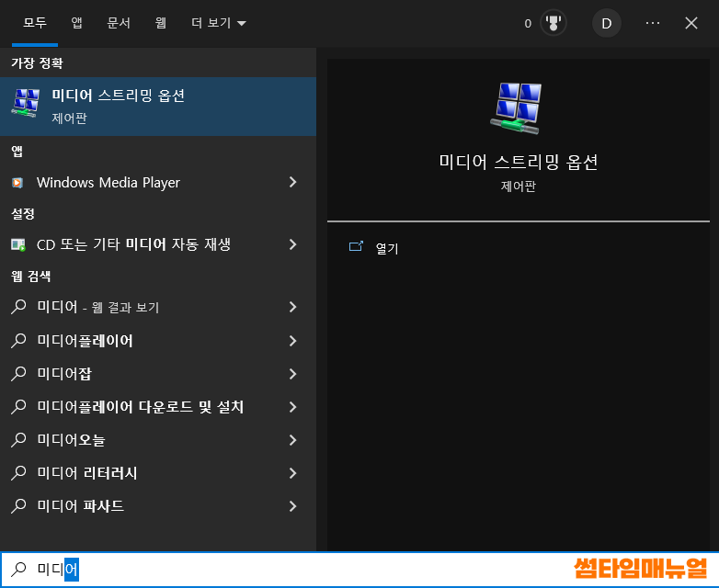The width and height of the screenshot is (719, 588).
Task: Click the CD 자동 재생 settings icon
Action: (18, 244)
